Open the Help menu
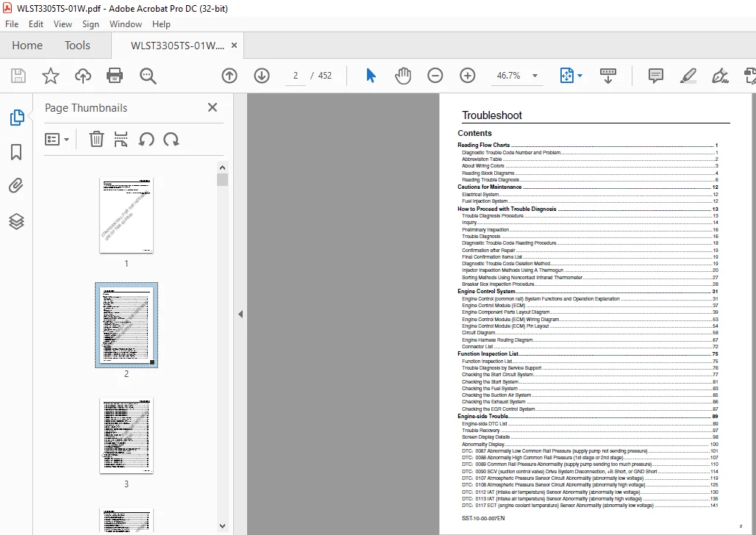Image resolution: width=756 pixels, height=535 pixels. 161,24
